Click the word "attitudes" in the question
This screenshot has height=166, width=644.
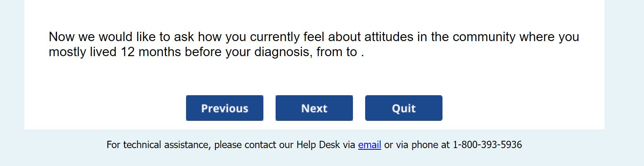point(389,37)
